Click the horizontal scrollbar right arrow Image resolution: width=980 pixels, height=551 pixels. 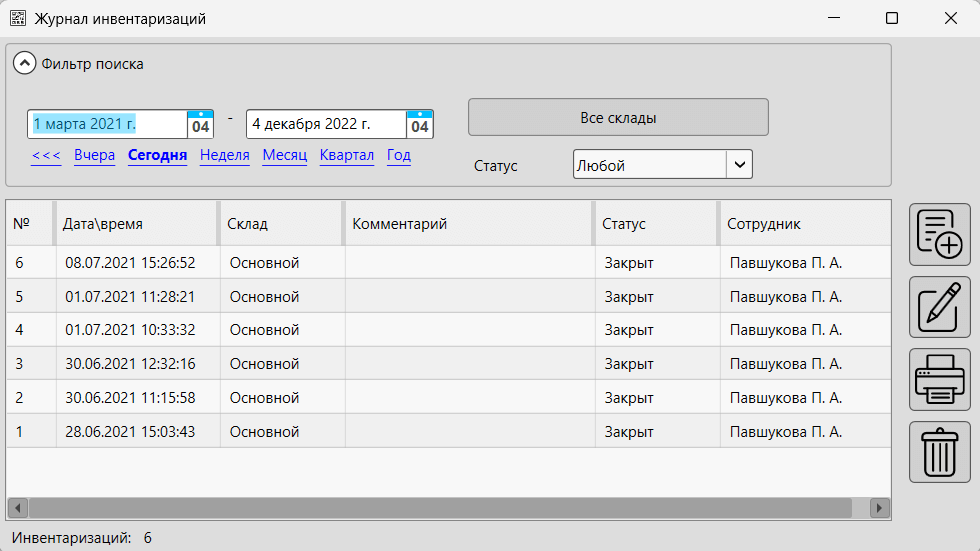coord(879,508)
